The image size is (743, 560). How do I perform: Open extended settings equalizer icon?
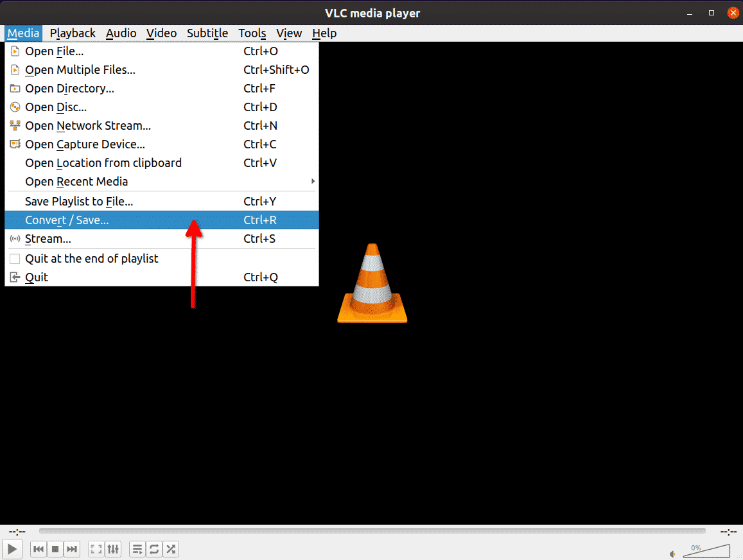113,549
